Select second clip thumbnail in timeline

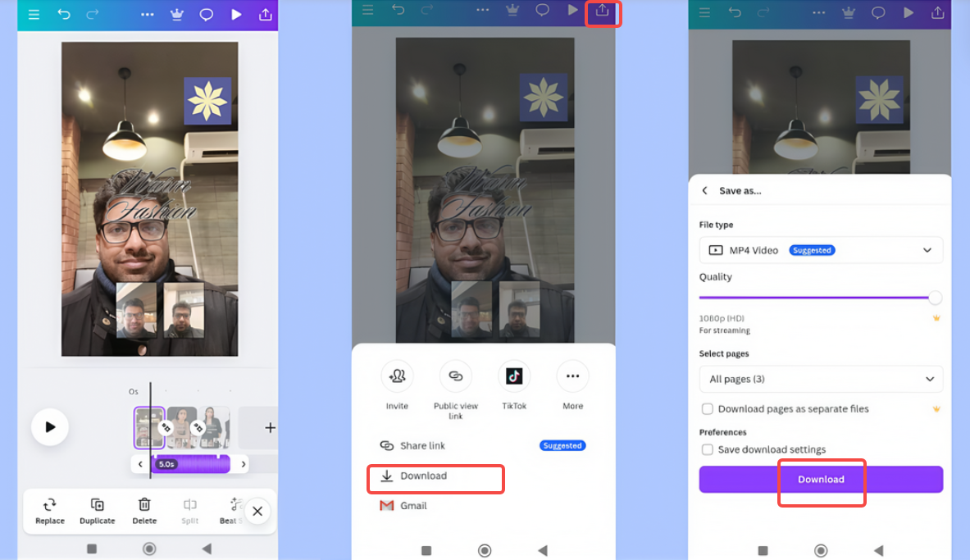pos(182,427)
